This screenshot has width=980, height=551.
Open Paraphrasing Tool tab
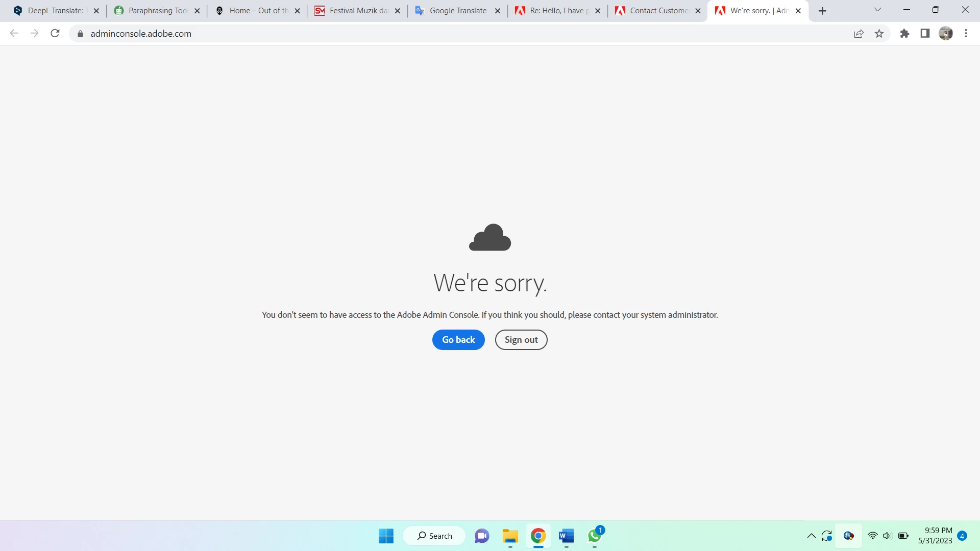157,11
